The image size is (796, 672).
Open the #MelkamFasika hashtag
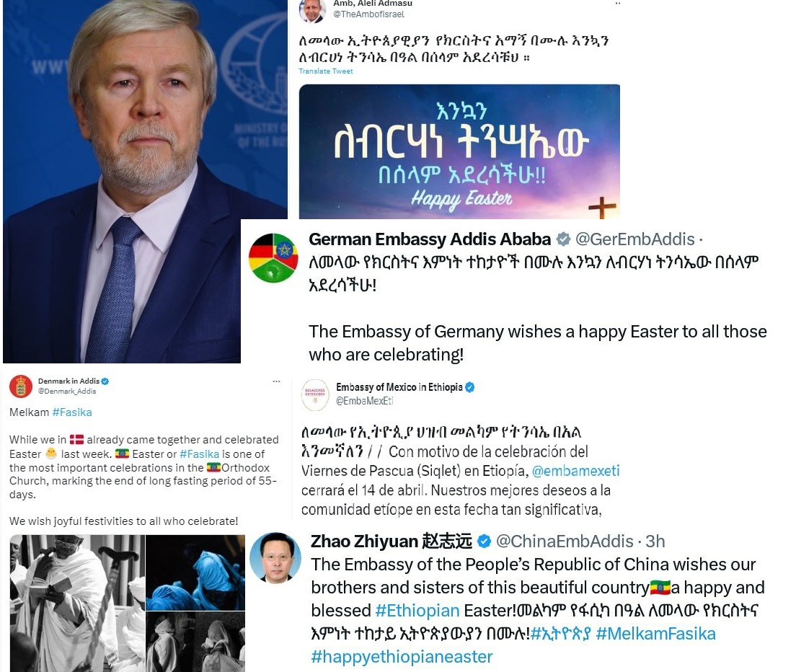(656, 634)
